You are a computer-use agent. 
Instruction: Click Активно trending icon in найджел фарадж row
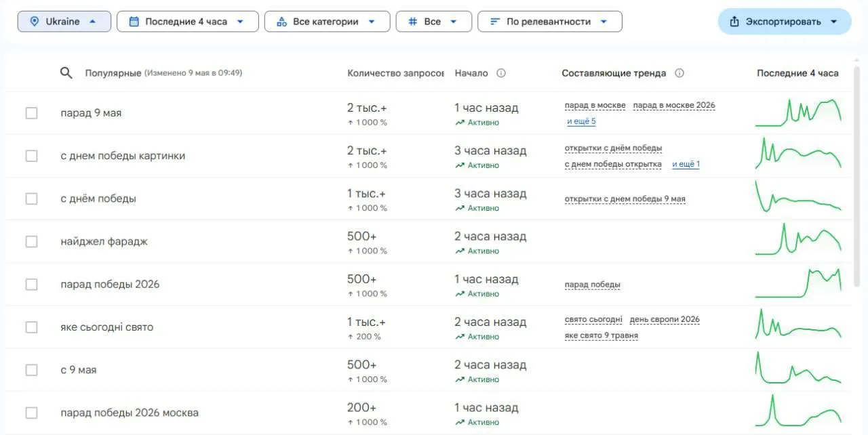click(460, 251)
